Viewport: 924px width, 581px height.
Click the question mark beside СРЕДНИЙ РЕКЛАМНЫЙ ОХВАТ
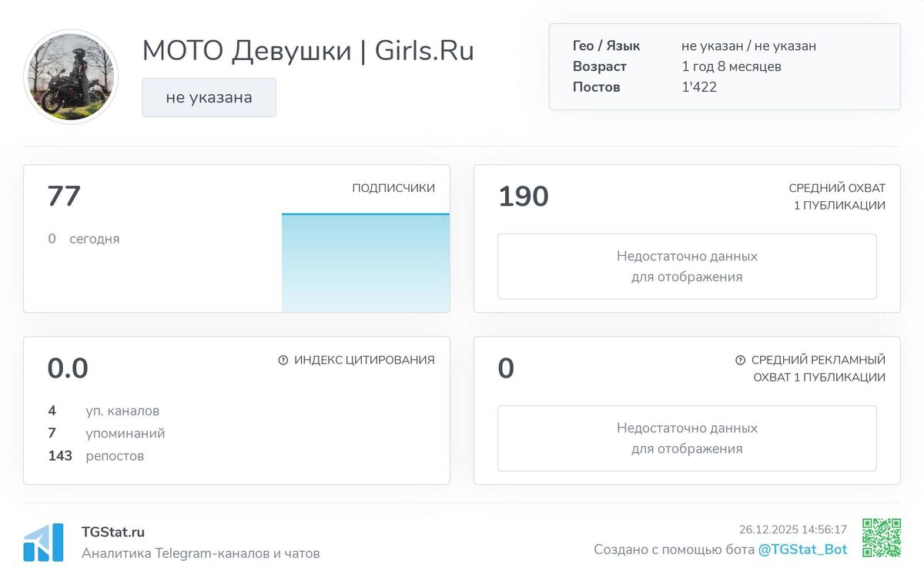[740, 360]
